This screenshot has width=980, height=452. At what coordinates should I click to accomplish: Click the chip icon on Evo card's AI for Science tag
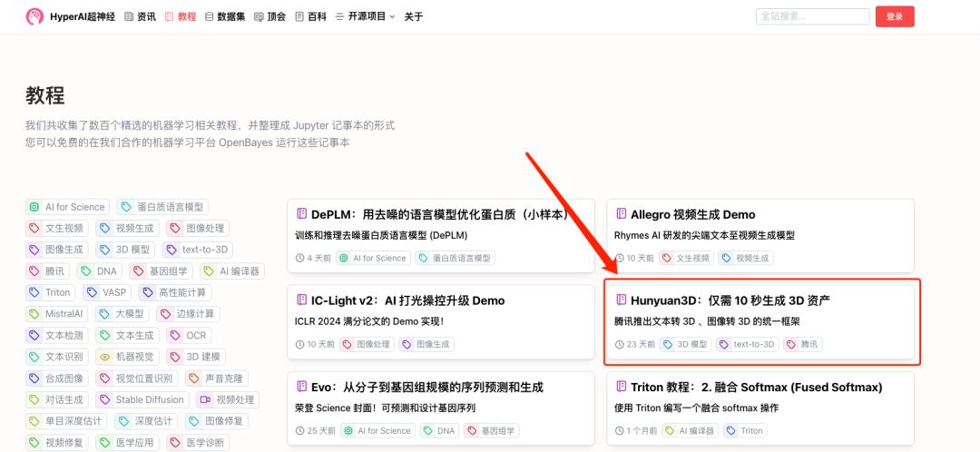click(x=347, y=431)
